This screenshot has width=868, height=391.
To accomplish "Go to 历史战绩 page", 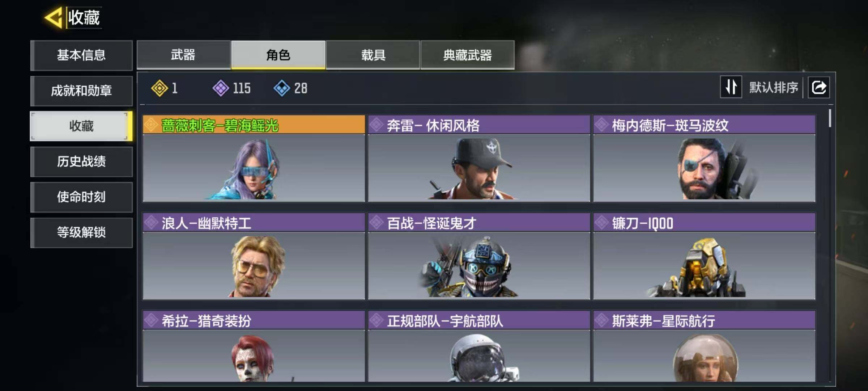I will (x=81, y=161).
